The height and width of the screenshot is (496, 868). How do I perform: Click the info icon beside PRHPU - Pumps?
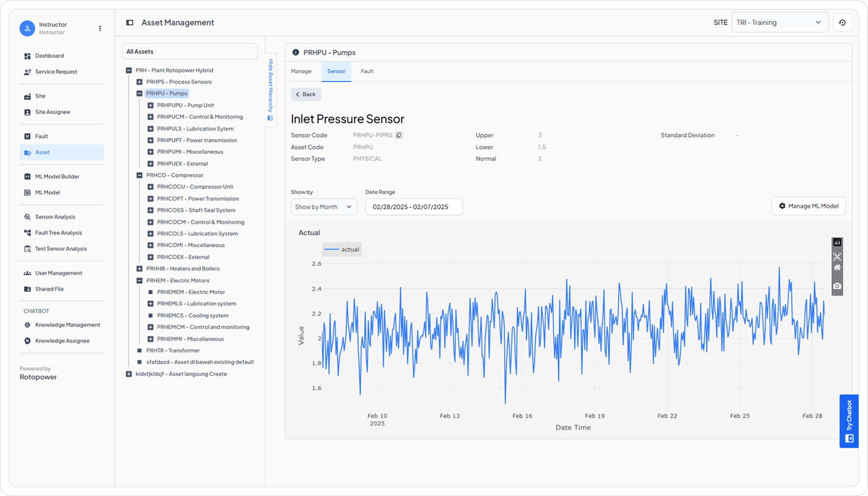click(x=295, y=52)
